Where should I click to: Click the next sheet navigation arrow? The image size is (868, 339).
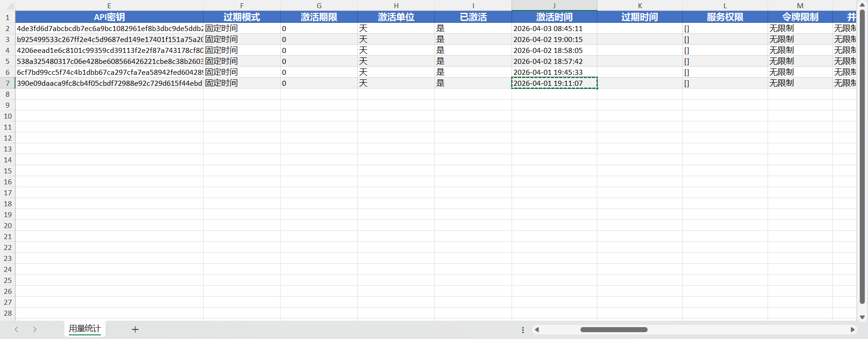tap(35, 329)
